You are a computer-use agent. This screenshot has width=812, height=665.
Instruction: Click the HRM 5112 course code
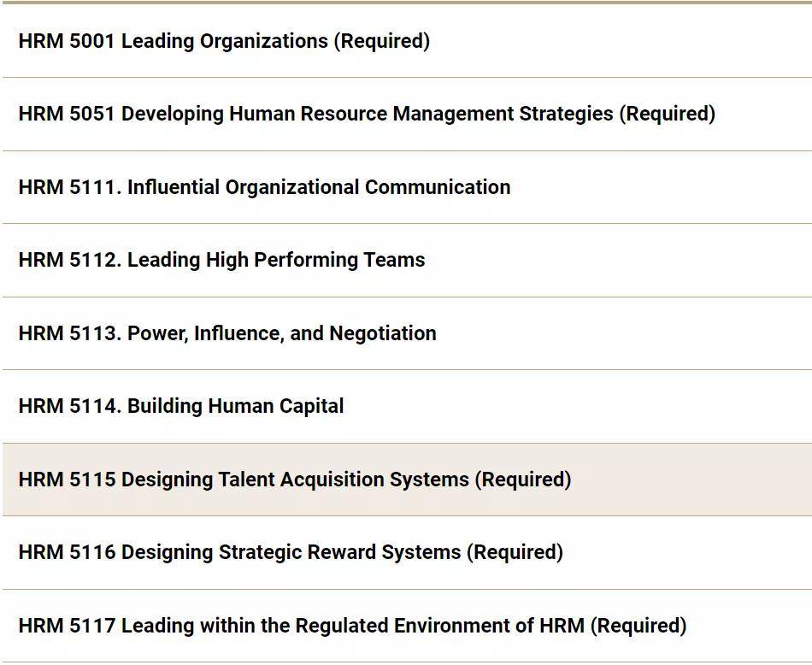[70, 261]
